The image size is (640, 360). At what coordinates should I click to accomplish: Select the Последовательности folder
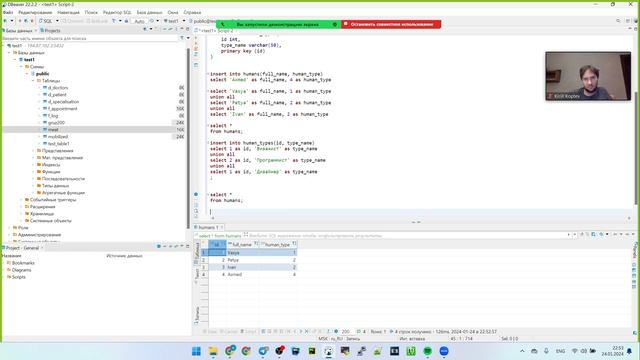point(63,179)
